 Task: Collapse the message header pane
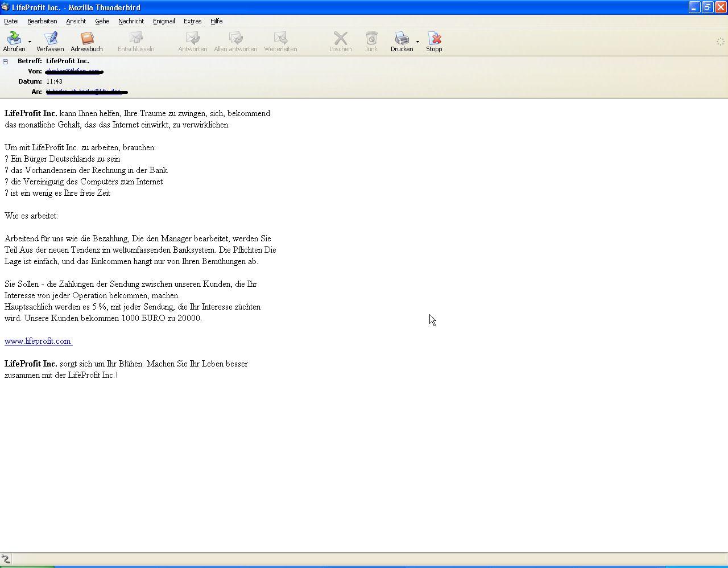(6, 61)
